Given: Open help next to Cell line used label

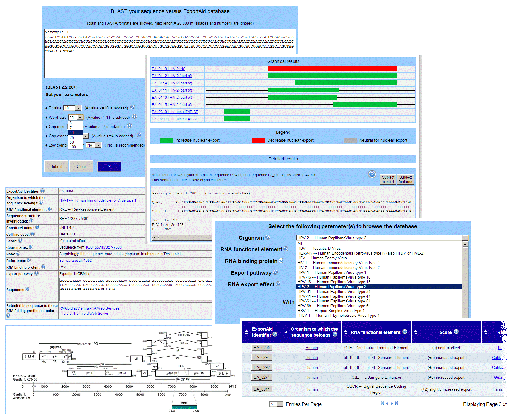Looking at the screenshot, I should pos(33,234).
